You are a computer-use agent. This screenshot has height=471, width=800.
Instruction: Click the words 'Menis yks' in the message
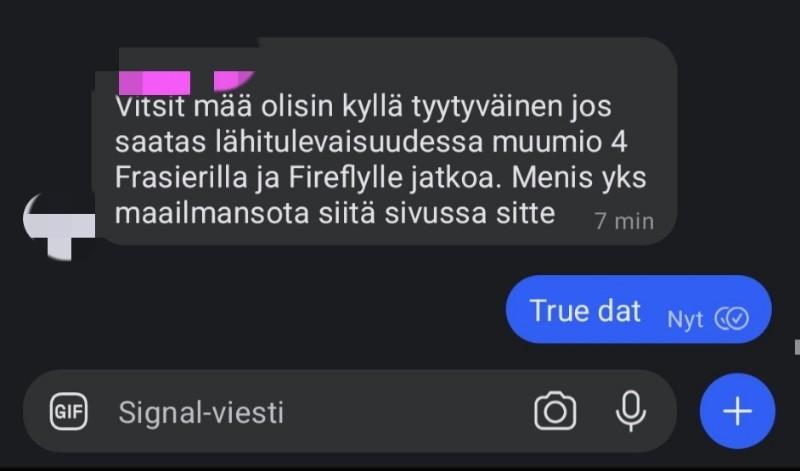(x=579, y=178)
